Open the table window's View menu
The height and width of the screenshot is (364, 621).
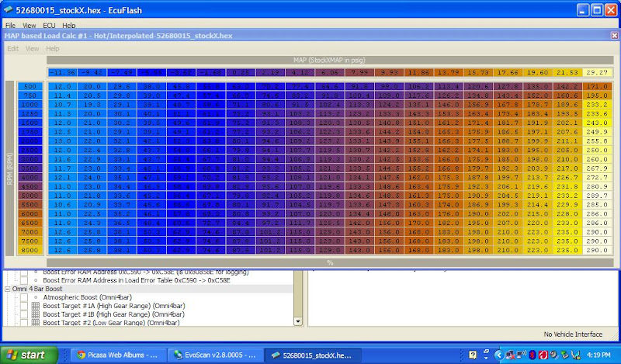pos(32,48)
